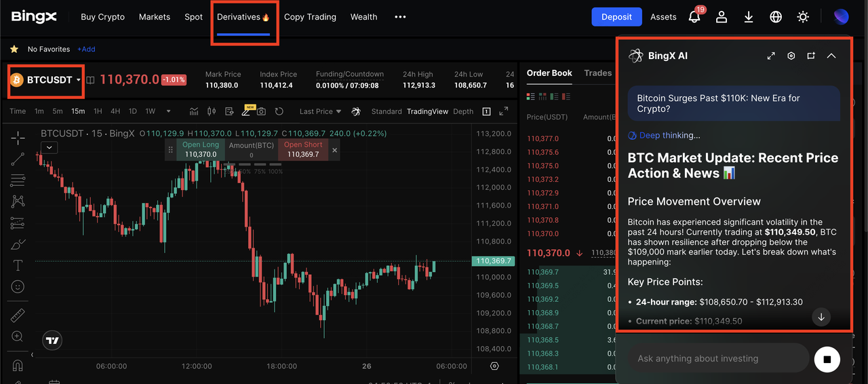Collapse the drawing toolbar side arrow
This screenshot has width=868, height=384.
point(32,355)
